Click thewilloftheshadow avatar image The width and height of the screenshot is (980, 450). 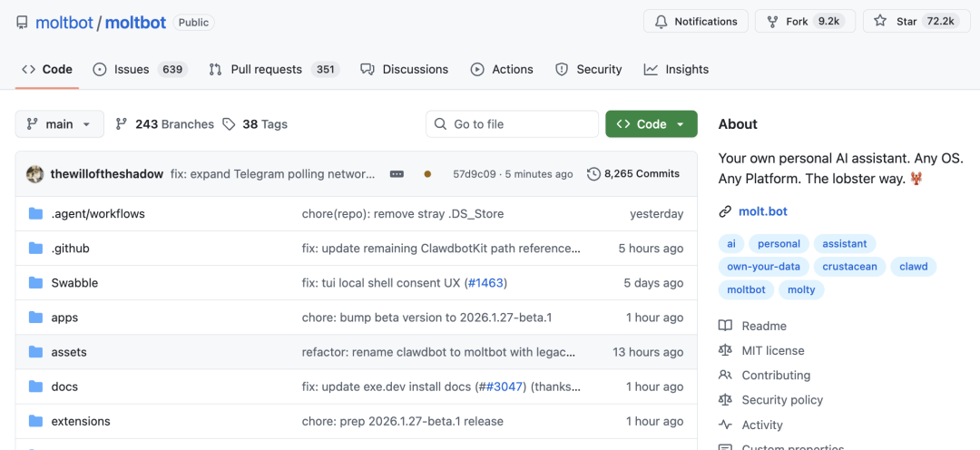click(34, 173)
